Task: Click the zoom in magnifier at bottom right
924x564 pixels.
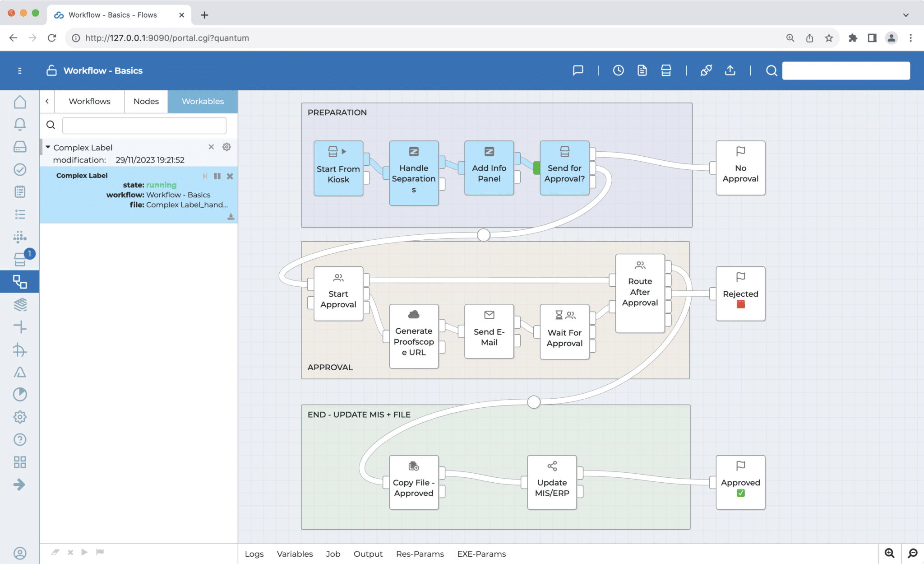Action: (889, 553)
